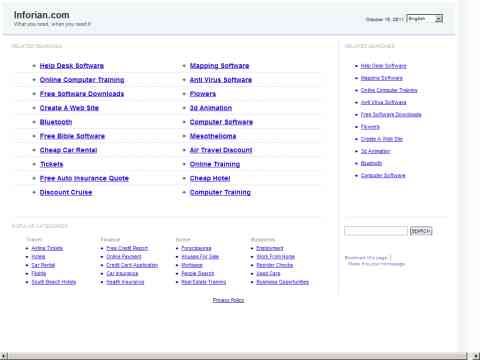The height and width of the screenshot is (360, 480).
Task: Follow sidebar Anti Virus Software link
Action: click(383, 102)
